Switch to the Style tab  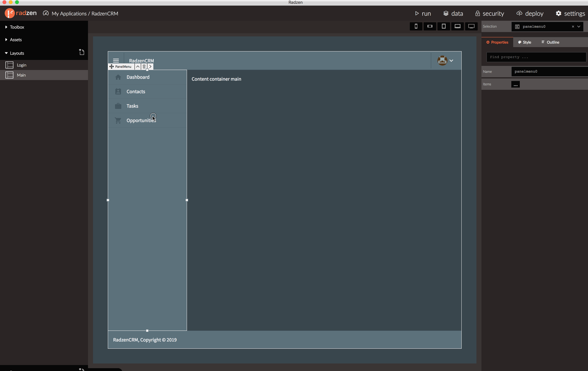click(x=525, y=42)
